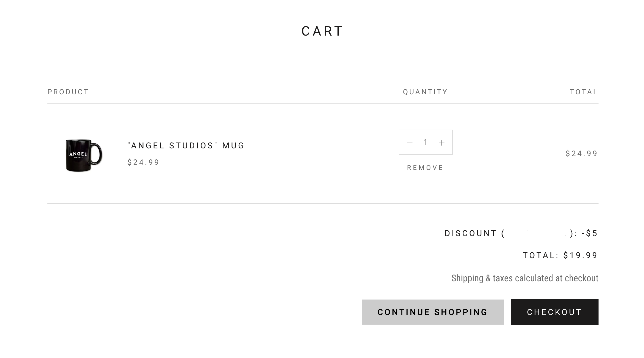Open the "Angel Studios" Mug product title
This screenshot has width=644, height=358.
186,146
